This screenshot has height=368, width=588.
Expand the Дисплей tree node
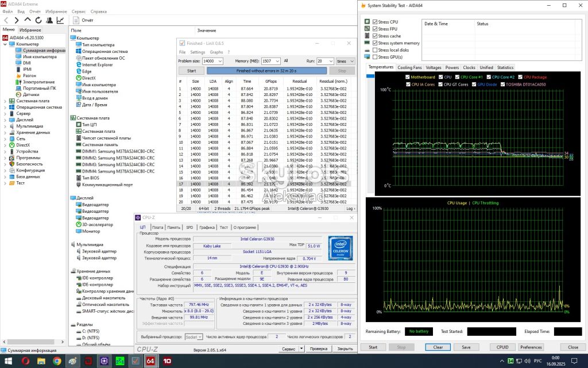[5, 120]
